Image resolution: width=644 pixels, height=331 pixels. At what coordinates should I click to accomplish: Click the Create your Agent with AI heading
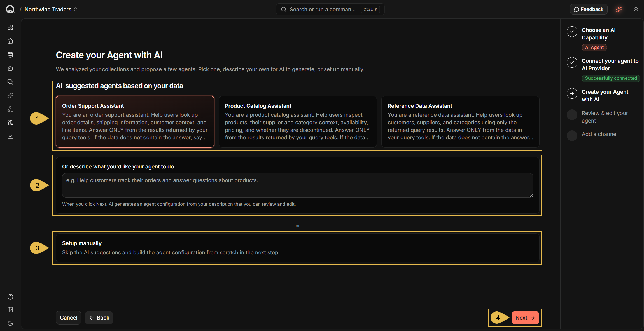[109, 55]
